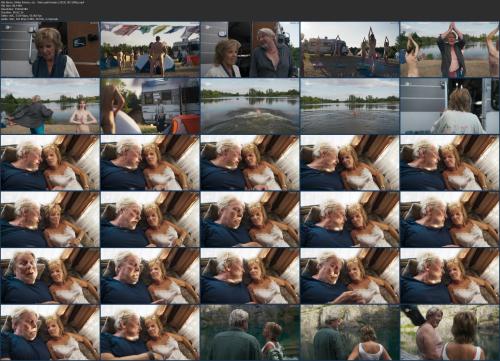Open lake frame with distant swimmer
This screenshot has height=361, width=500.
click(x=350, y=106)
